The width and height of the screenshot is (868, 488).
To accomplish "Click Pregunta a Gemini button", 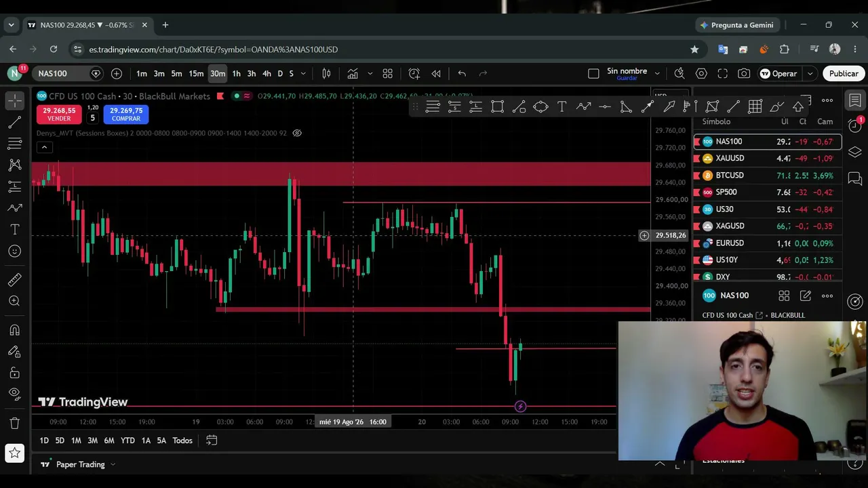I will (x=736, y=25).
